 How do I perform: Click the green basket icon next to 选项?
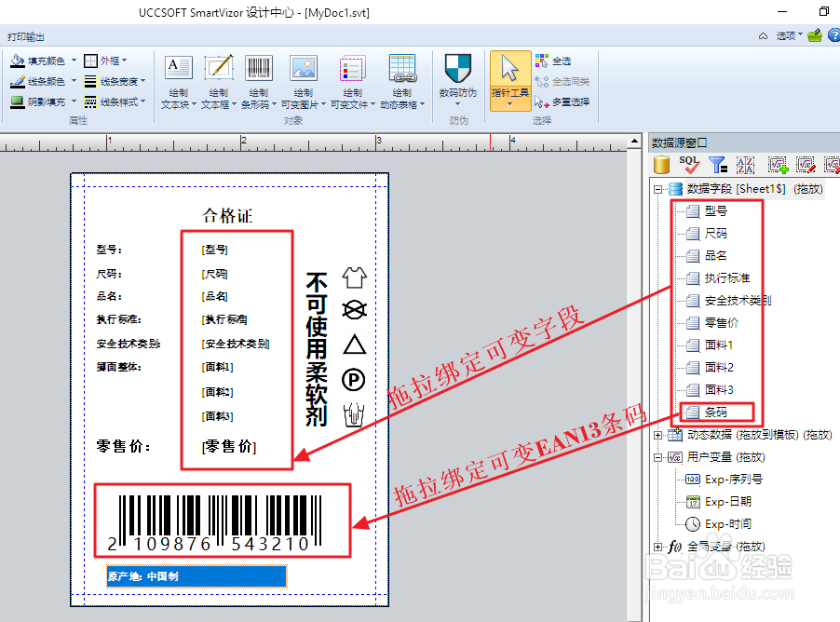coord(815,36)
